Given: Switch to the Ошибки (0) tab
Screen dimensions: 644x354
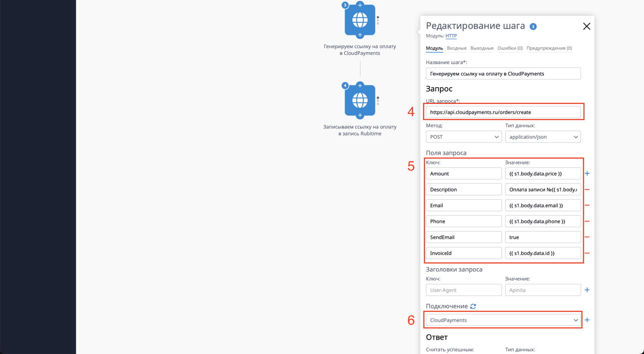Looking at the screenshot, I should (510, 48).
